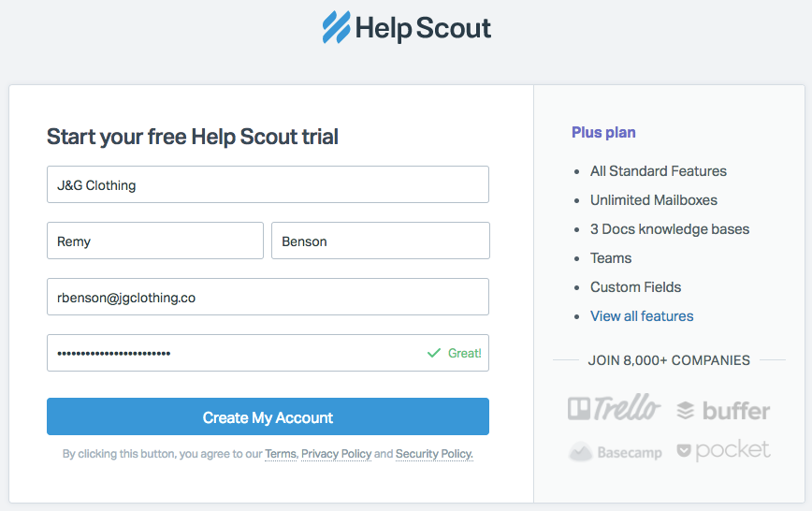Click the Buffer logo
This screenshot has width=812, height=511.
tap(723, 411)
